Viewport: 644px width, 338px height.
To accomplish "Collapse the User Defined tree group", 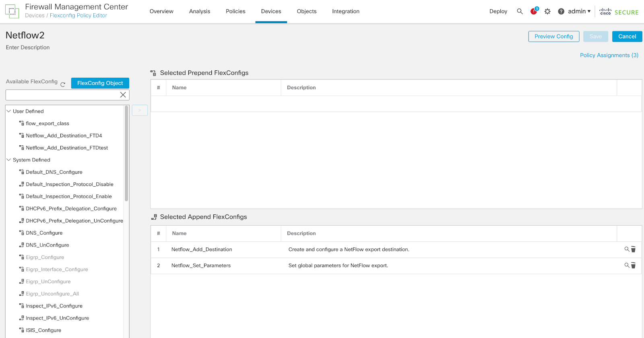I will tap(8, 111).
